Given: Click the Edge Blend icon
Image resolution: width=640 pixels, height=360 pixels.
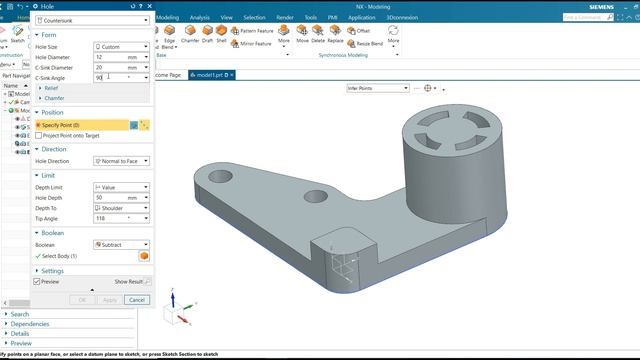Looking at the screenshot, I should click(x=169, y=31).
